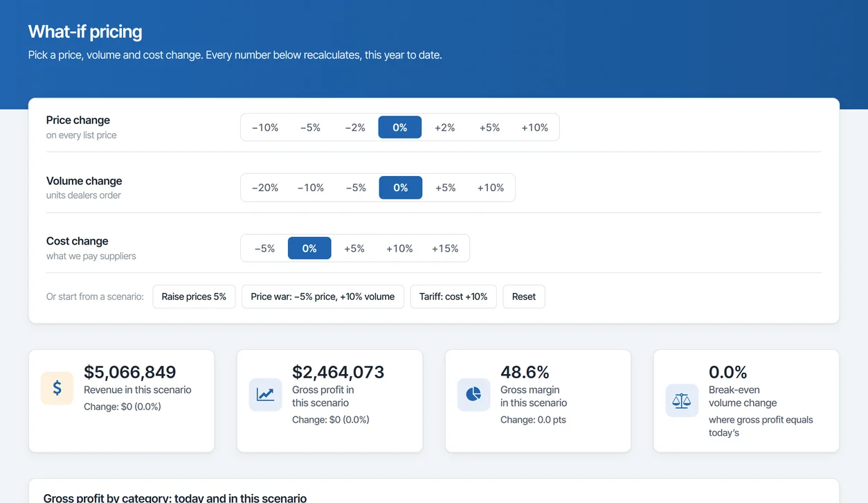Click 'Gross profit by category' heading
Viewport: 868px width, 503px height.
click(x=175, y=497)
